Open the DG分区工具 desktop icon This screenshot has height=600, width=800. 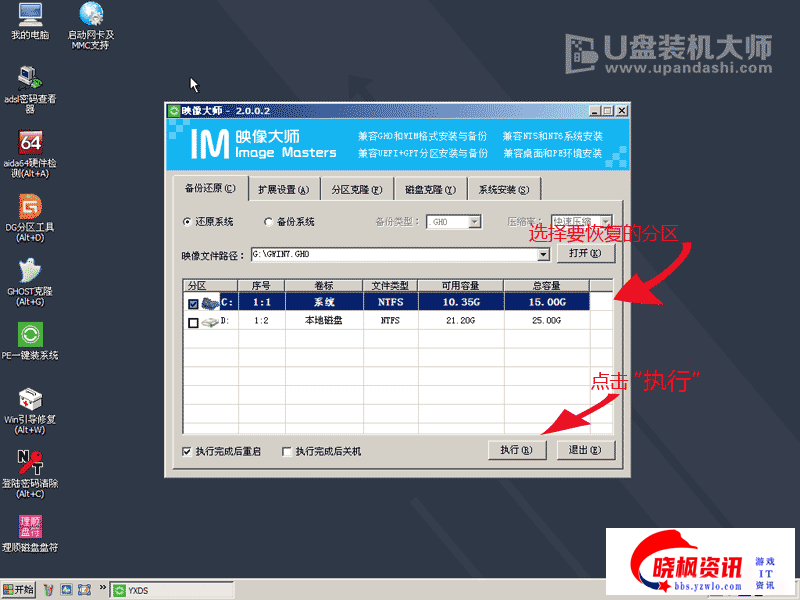pyautogui.click(x=30, y=207)
